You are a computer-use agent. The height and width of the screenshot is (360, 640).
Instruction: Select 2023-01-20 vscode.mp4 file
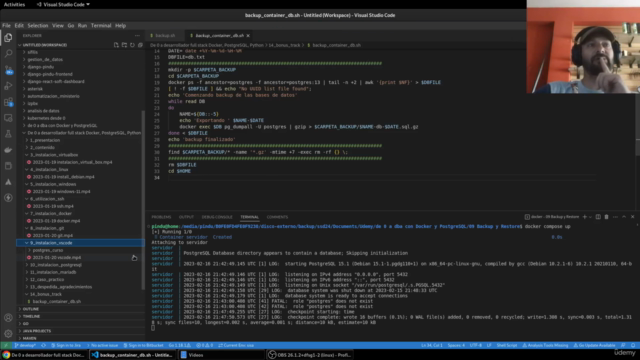click(57, 258)
